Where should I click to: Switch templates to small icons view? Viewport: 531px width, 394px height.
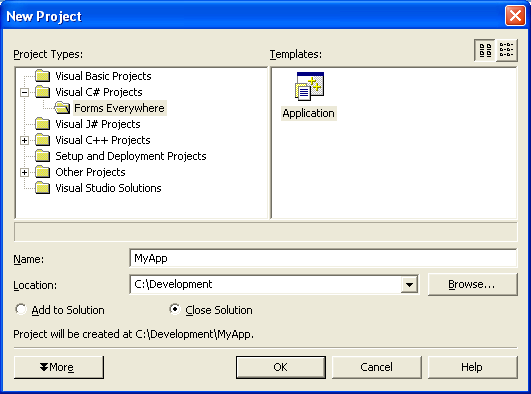pyautogui.click(x=506, y=50)
